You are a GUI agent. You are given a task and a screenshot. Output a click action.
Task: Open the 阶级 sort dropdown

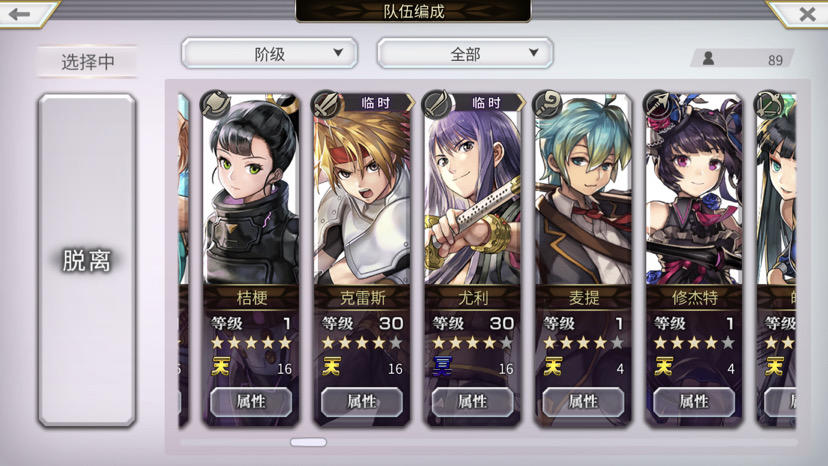(269, 53)
